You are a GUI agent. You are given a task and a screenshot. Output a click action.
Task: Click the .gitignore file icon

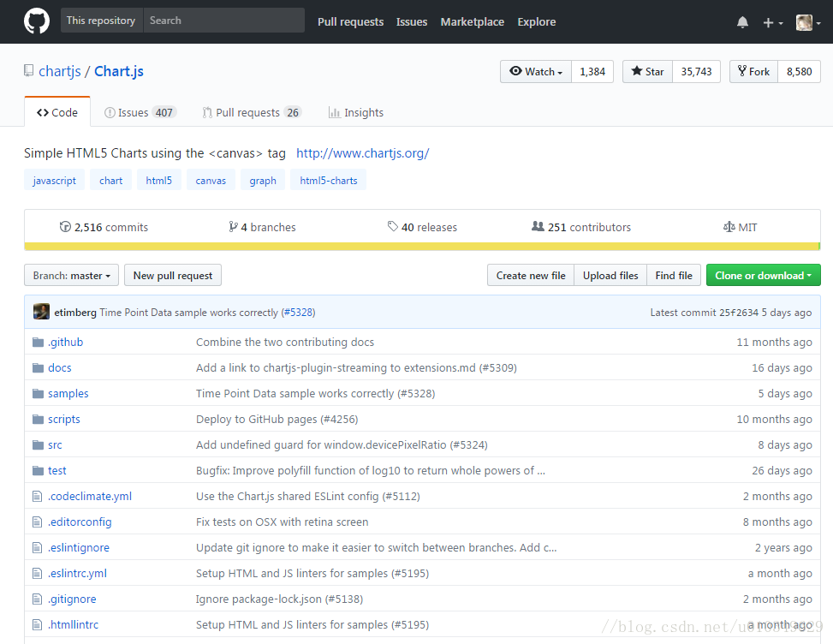pos(37,599)
